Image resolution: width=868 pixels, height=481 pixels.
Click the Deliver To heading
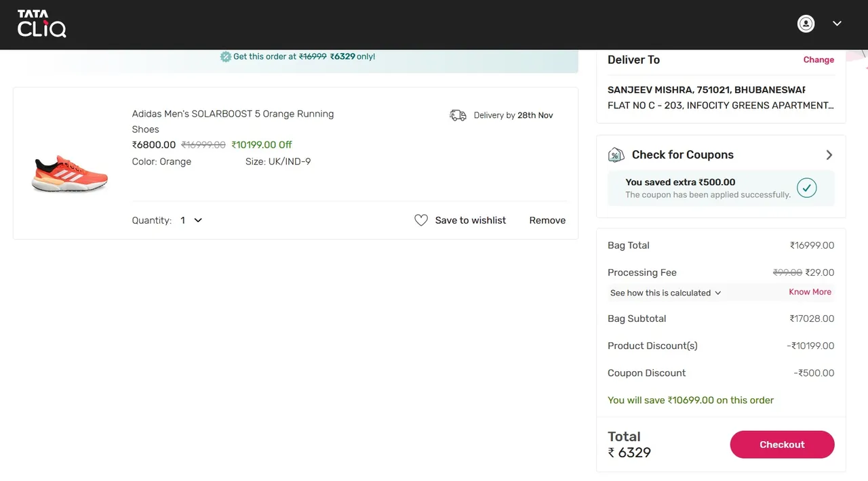coord(633,60)
